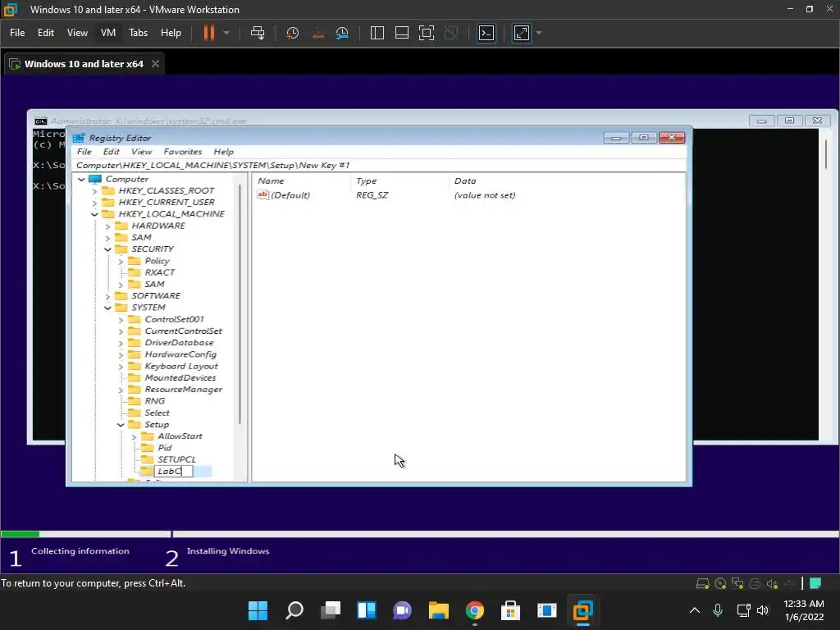Open Windows Start menu on taskbar

258,610
